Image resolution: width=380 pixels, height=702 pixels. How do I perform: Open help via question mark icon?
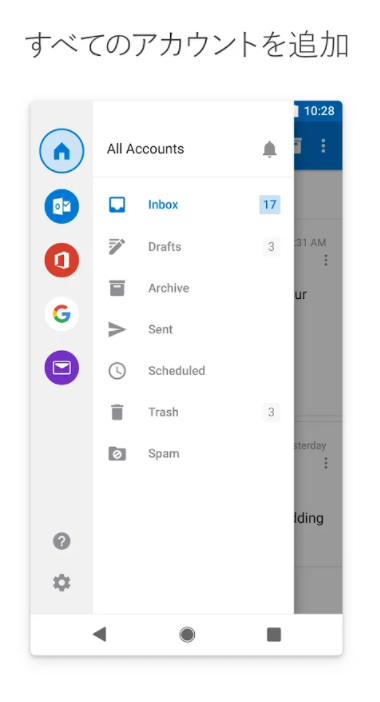coord(62,541)
